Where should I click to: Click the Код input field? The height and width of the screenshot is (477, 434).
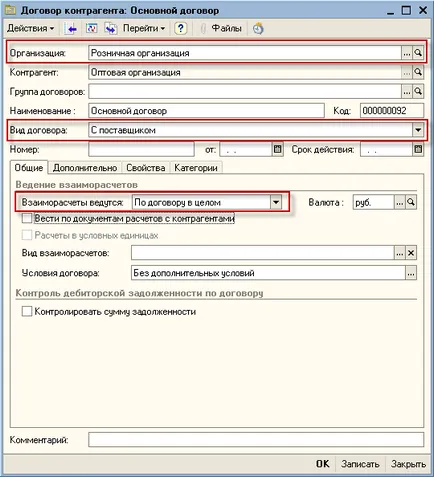(x=392, y=111)
